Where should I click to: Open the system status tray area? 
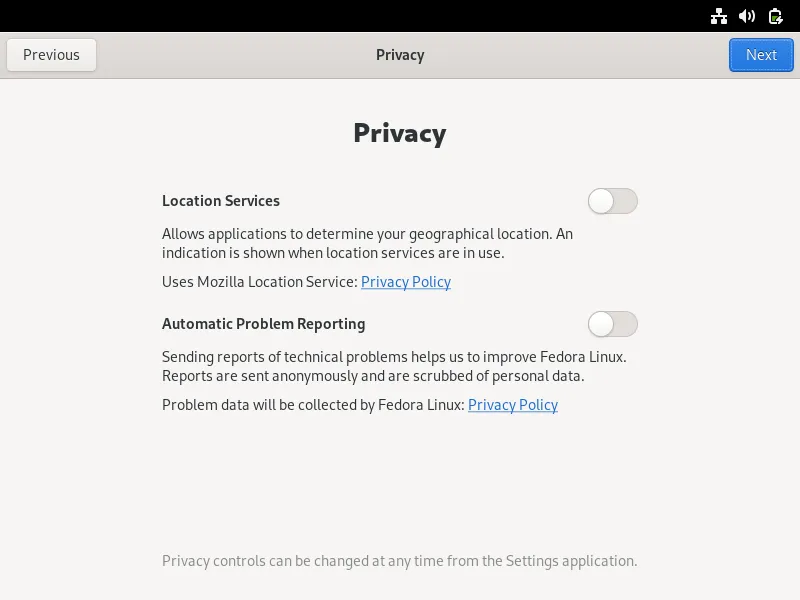pyautogui.click(x=746, y=16)
